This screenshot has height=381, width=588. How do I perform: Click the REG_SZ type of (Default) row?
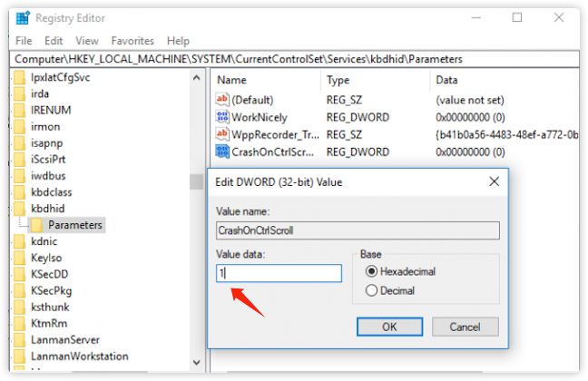(344, 100)
